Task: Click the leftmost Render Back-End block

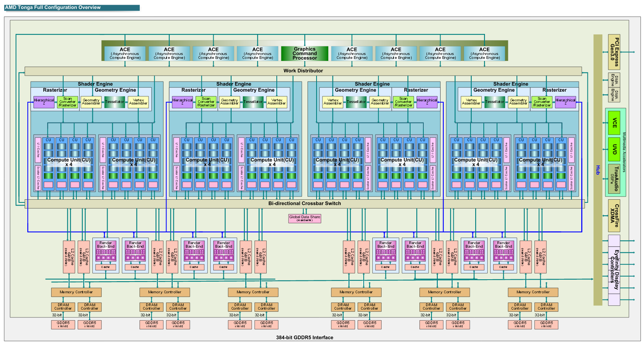Action: [x=106, y=255]
